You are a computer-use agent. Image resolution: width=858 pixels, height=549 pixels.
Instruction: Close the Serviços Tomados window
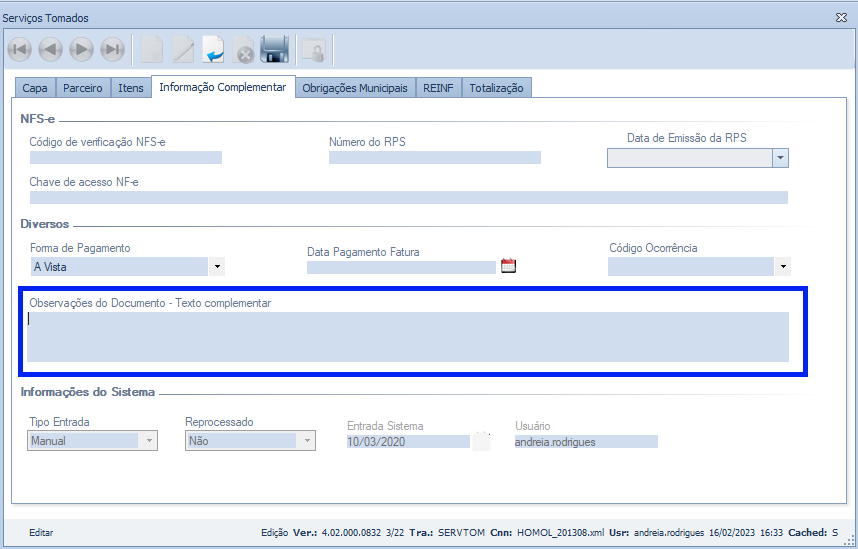pyautogui.click(x=841, y=18)
